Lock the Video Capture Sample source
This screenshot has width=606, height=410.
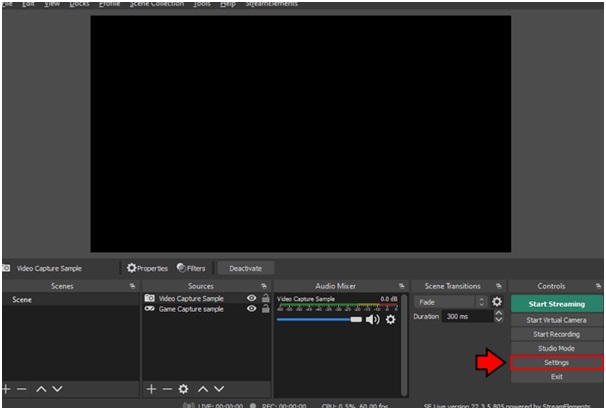[265, 298]
